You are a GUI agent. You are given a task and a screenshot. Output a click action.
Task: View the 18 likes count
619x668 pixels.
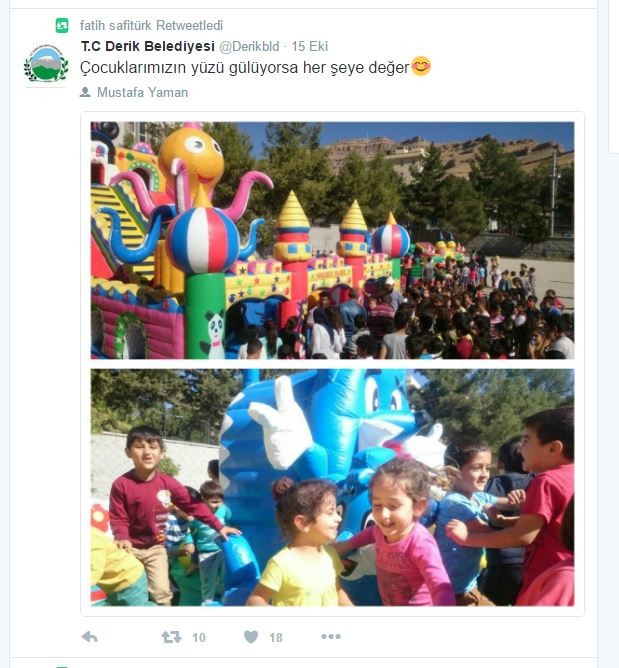pos(276,638)
